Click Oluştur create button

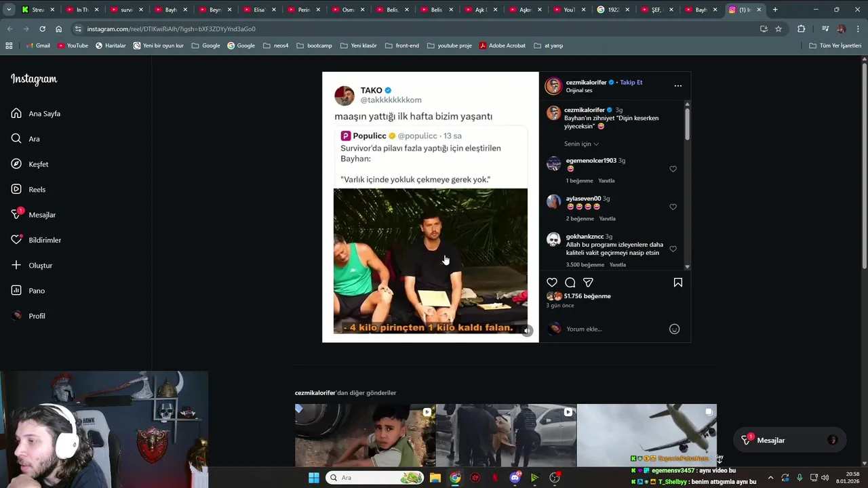[32, 266]
